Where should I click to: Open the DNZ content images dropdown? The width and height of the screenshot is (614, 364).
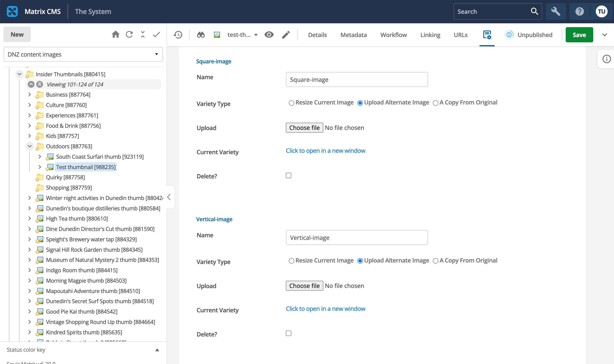[83, 54]
